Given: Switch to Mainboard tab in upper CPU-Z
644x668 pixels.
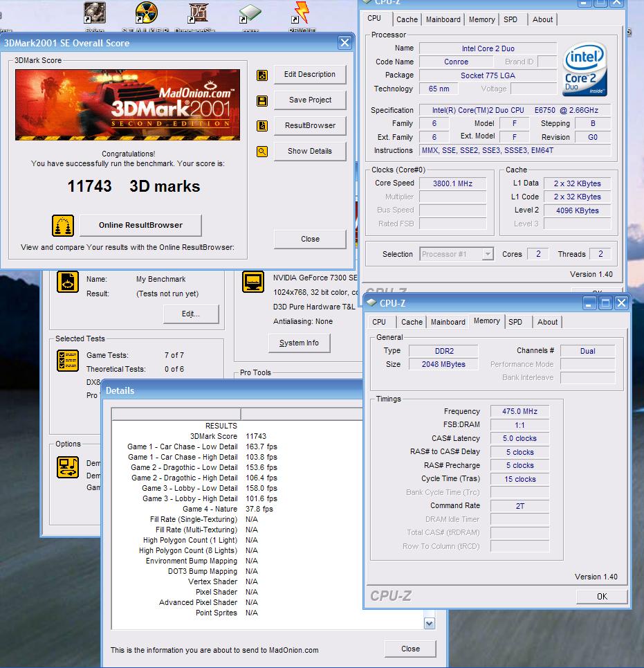Looking at the screenshot, I should pyautogui.click(x=443, y=19).
